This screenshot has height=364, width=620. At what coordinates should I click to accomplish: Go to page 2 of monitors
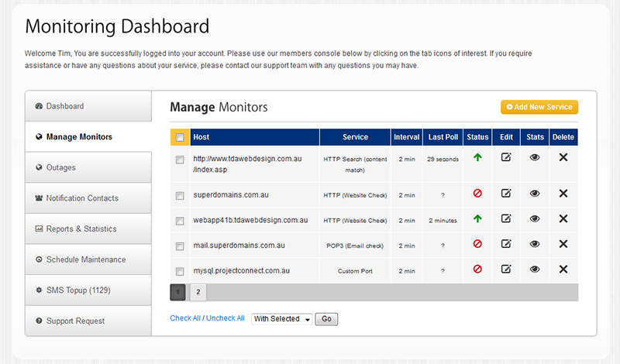(x=198, y=292)
